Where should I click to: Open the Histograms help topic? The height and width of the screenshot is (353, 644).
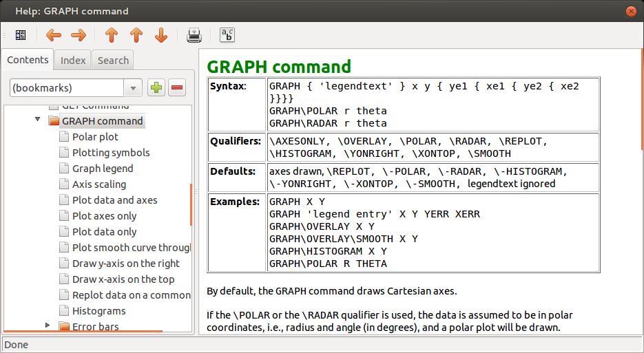click(98, 311)
